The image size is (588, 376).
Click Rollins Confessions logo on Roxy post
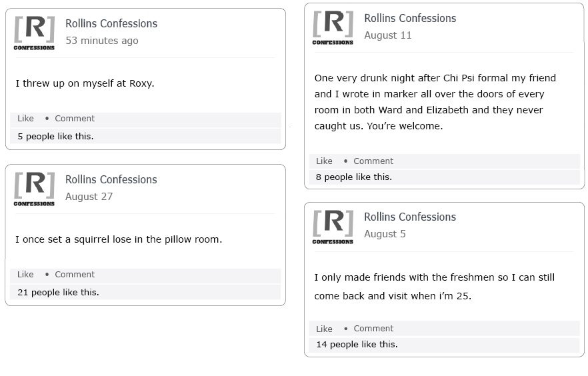point(34,32)
